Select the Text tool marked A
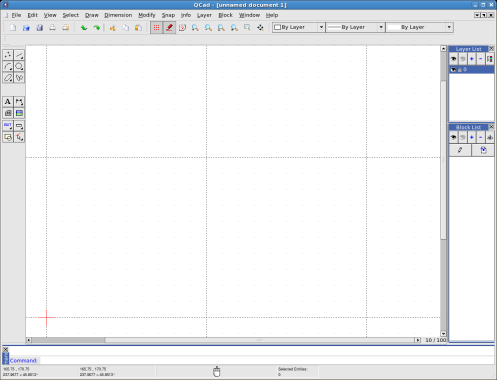Screen dimensions: 497x380 [x=8, y=102]
